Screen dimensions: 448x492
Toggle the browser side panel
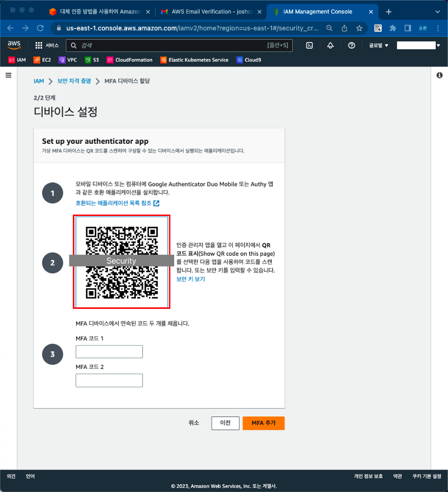tap(408, 28)
